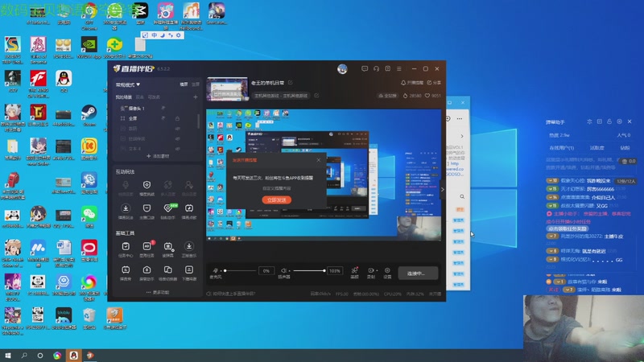Viewport: 644px width, 362px height.
Task: Toggle visibility of the fifth source row
Action: 177,149
